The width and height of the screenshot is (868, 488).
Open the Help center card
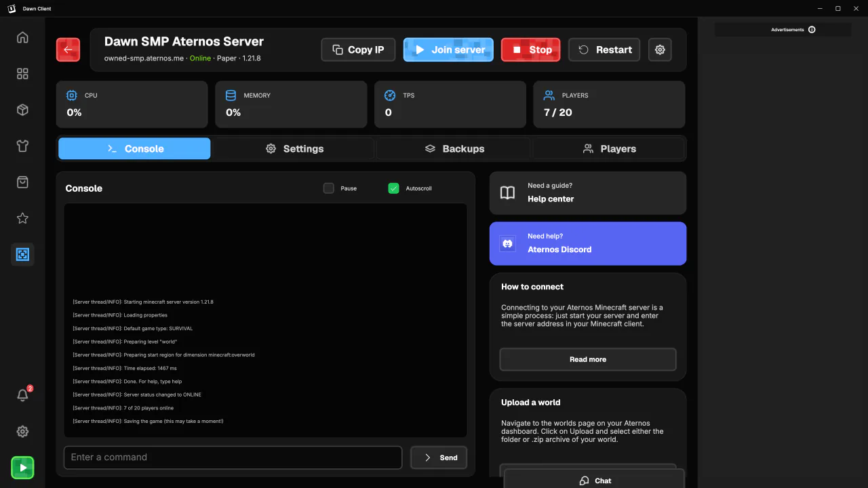(588, 193)
